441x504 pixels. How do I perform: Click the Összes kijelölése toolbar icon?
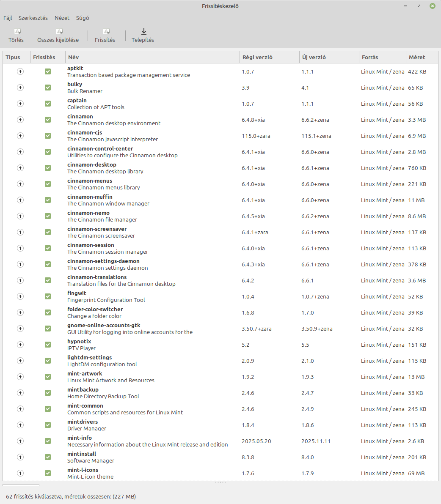[58, 32]
